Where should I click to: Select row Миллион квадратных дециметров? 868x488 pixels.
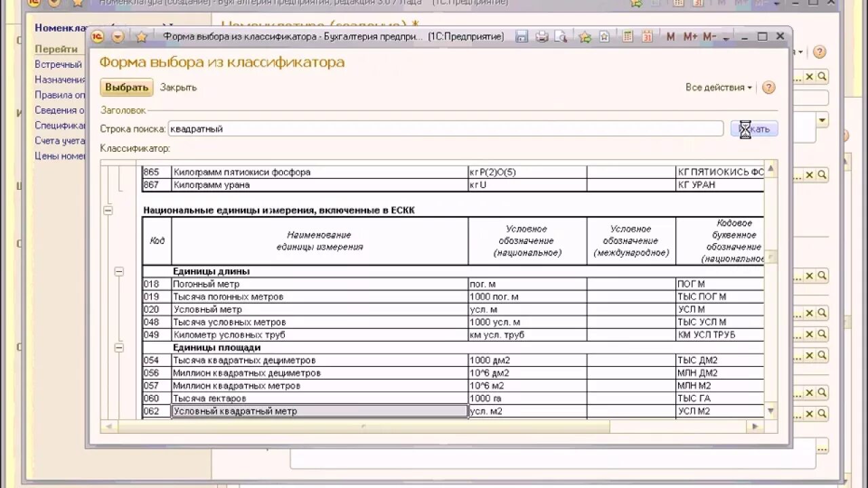click(x=453, y=373)
